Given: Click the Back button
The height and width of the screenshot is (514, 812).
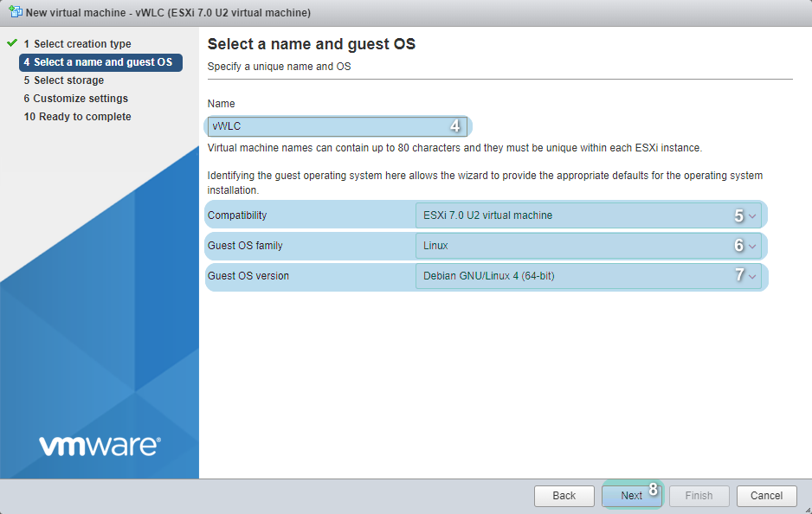Looking at the screenshot, I should (x=564, y=496).
